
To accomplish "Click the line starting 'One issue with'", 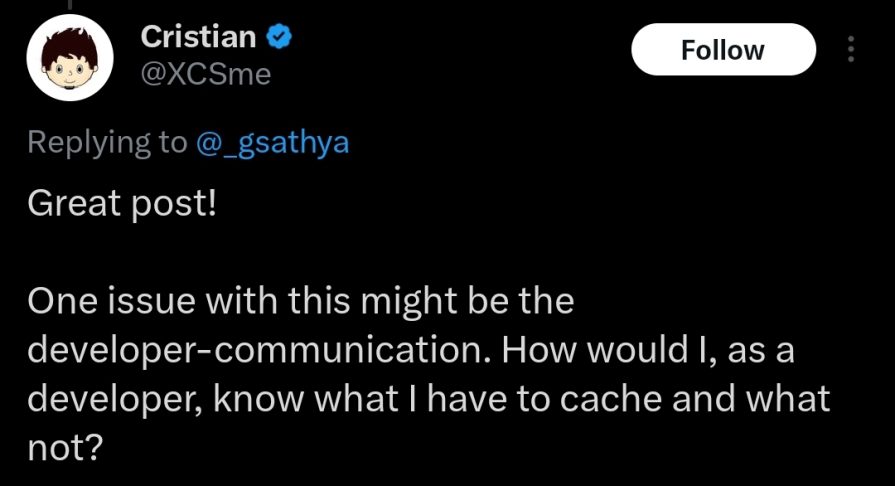I will click(x=300, y=302).
